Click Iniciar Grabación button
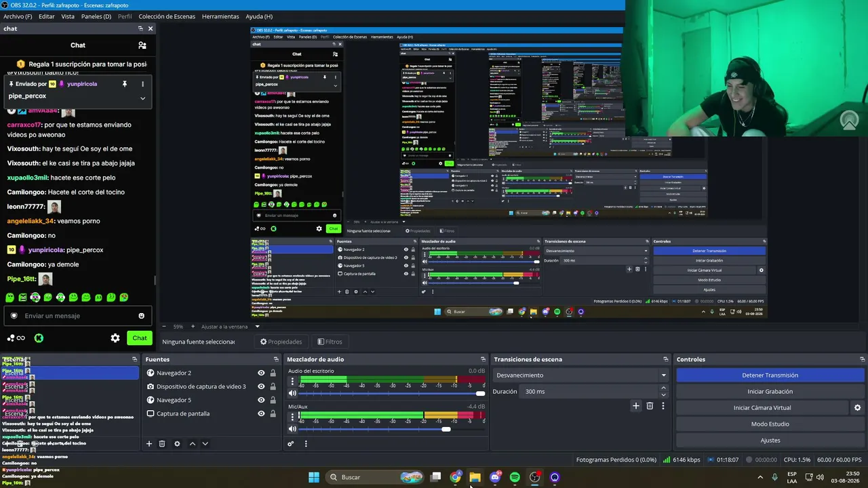 click(x=770, y=392)
